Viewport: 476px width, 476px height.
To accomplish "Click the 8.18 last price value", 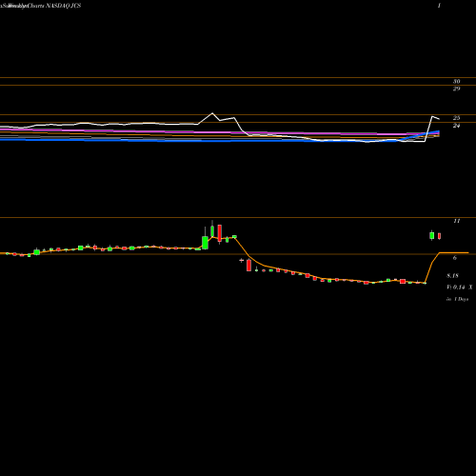I will [452, 276].
